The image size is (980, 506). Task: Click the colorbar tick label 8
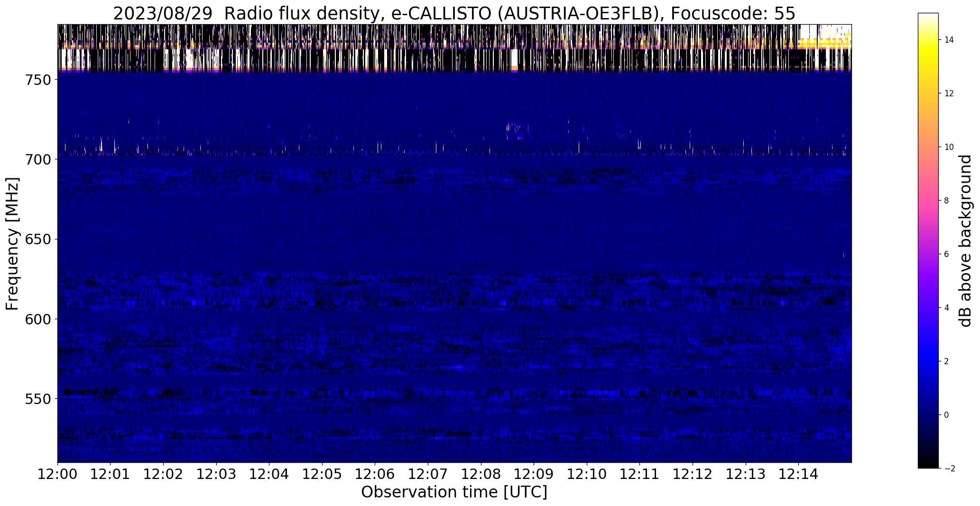[x=946, y=201]
